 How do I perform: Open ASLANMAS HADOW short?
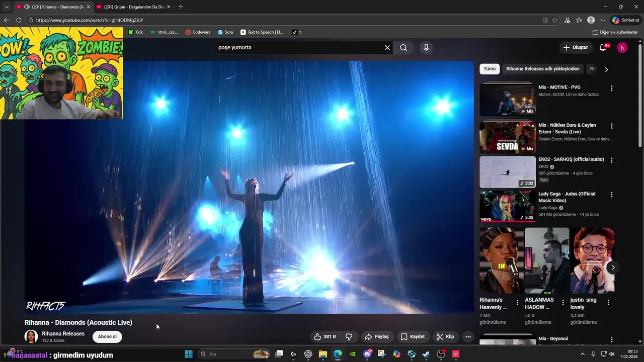pyautogui.click(x=547, y=260)
